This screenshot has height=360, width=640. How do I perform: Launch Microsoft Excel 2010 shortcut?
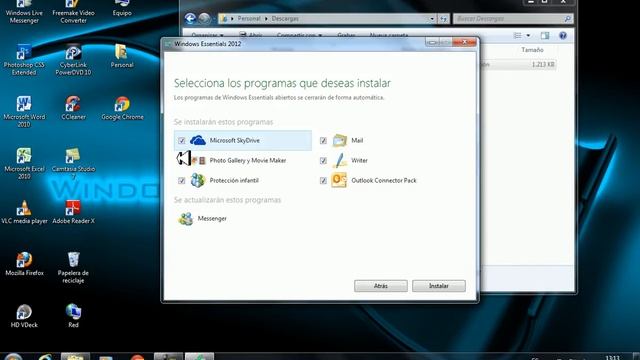click(24, 163)
